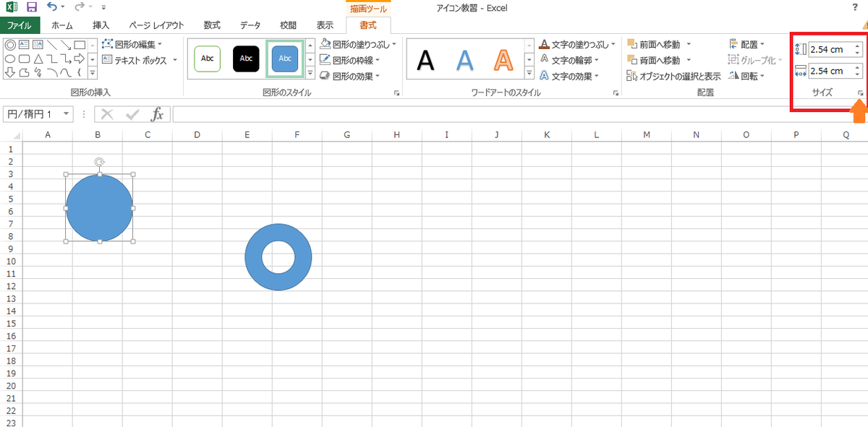Switch to the ホーム ribbon tab
The image size is (868, 427).
click(x=61, y=24)
